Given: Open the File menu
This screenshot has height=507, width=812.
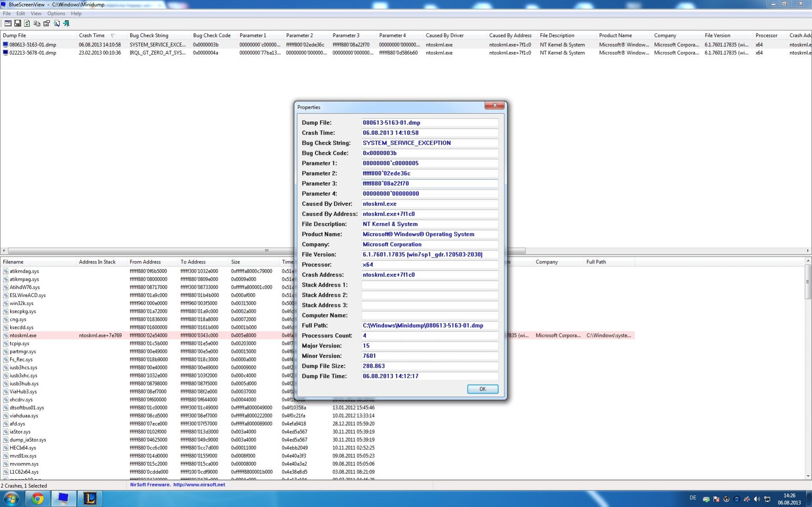Looking at the screenshot, I should click(7, 14).
